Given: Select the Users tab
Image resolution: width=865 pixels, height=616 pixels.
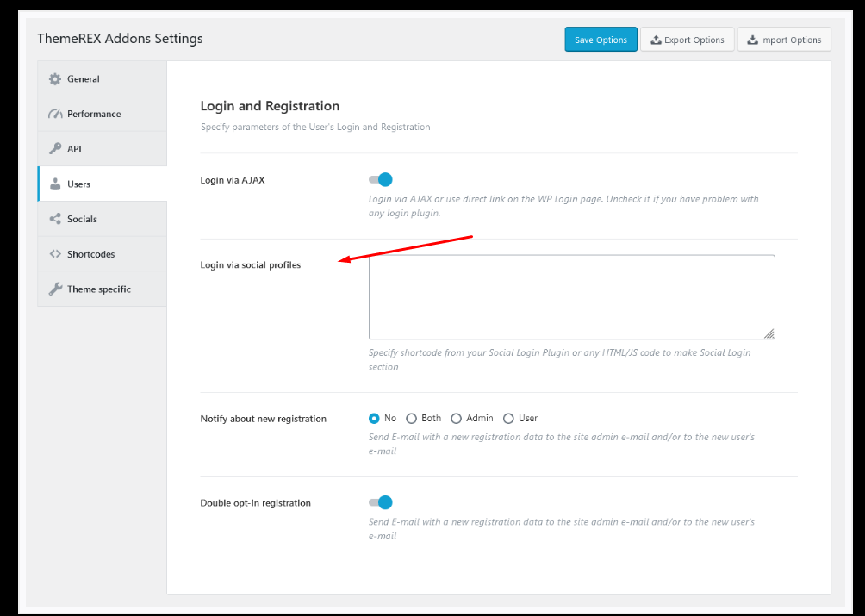Looking at the screenshot, I should pos(102,184).
